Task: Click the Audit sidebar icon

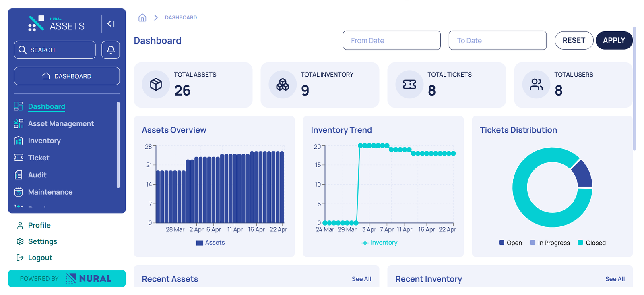Action: 19,175
